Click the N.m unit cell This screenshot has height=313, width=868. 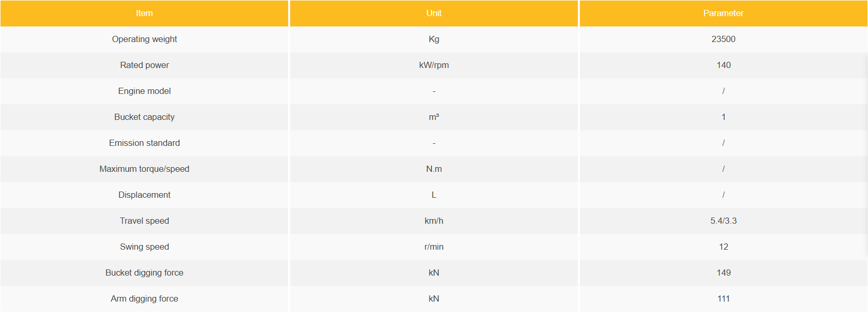(x=433, y=169)
